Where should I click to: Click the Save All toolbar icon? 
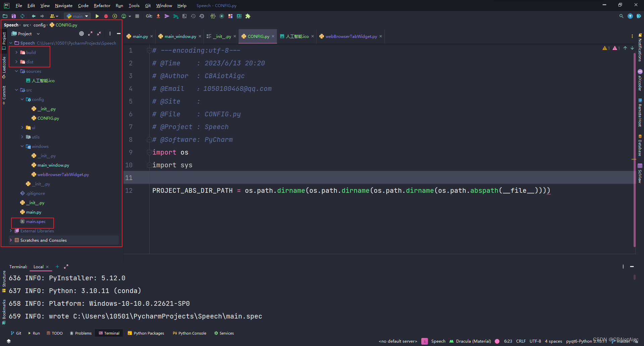[14, 16]
